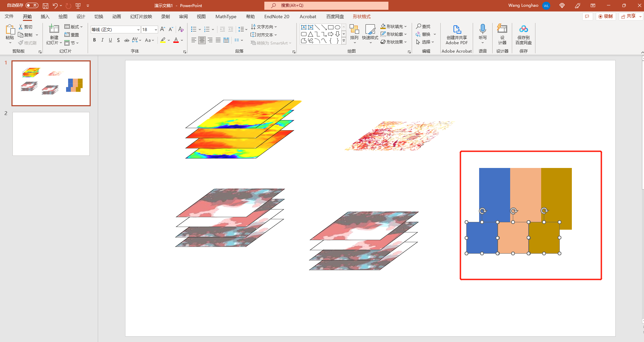This screenshot has height=342, width=644.
Task: Select the lower gold square on the slide
Action: tap(544, 238)
